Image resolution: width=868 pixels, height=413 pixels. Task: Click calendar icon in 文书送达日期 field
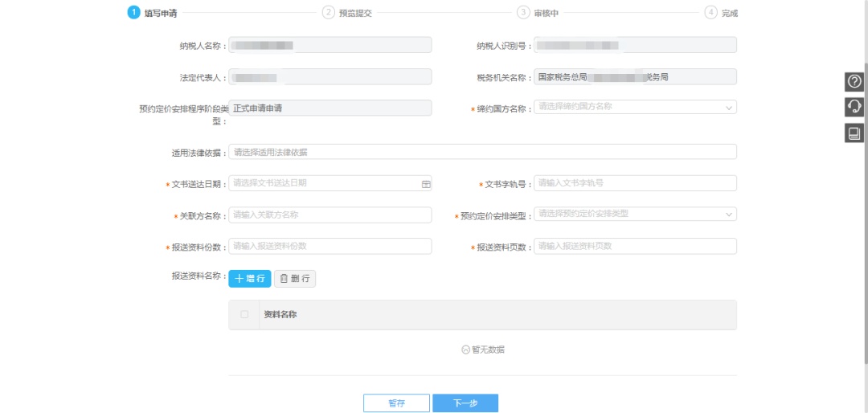[426, 184]
